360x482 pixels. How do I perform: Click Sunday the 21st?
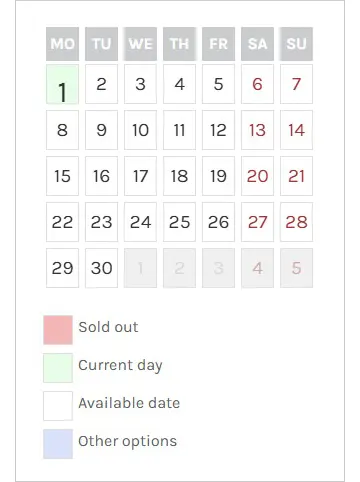pos(296,176)
